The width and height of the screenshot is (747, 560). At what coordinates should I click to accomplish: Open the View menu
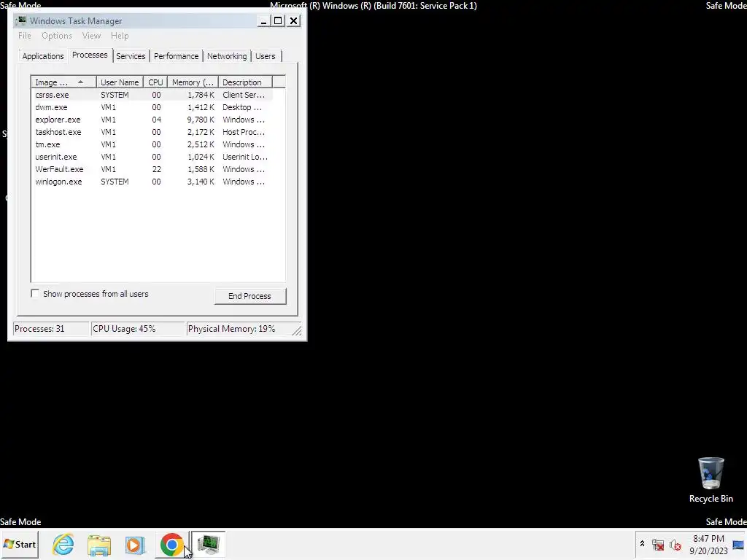(x=91, y=36)
